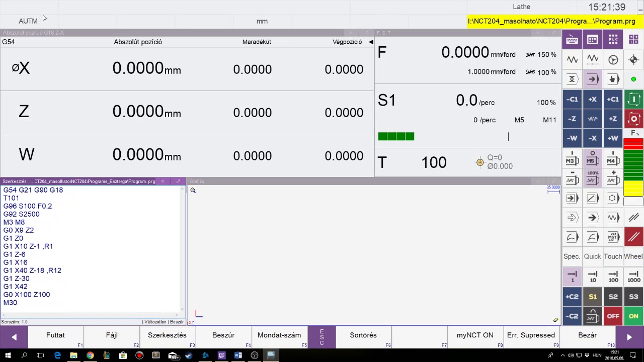Toggle automatic mode arrow button

tap(593, 79)
